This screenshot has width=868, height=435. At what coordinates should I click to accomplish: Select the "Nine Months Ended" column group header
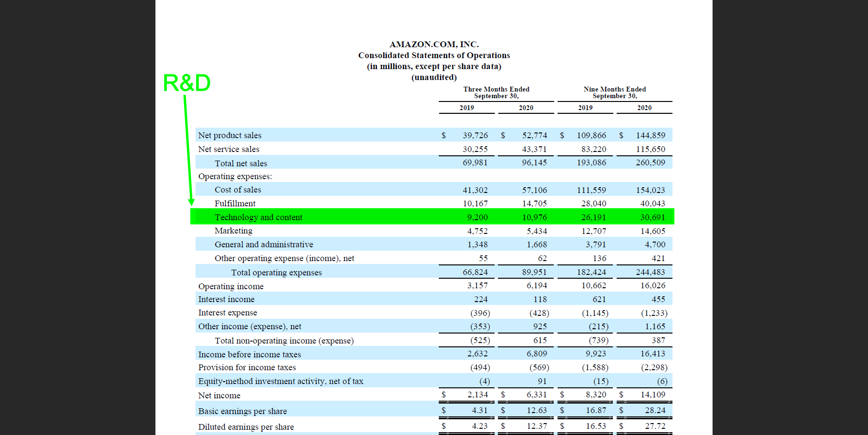pyautogui.click(x=615, y=89)
